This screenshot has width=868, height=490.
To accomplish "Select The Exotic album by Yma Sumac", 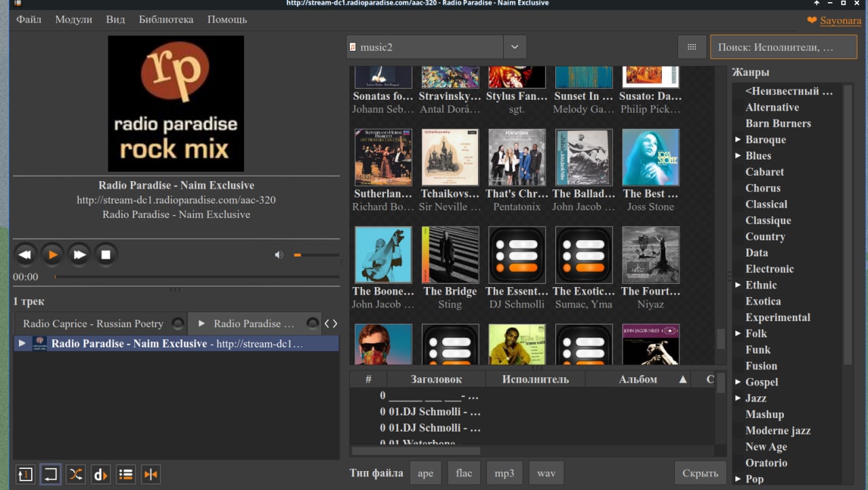I will 584,255.
